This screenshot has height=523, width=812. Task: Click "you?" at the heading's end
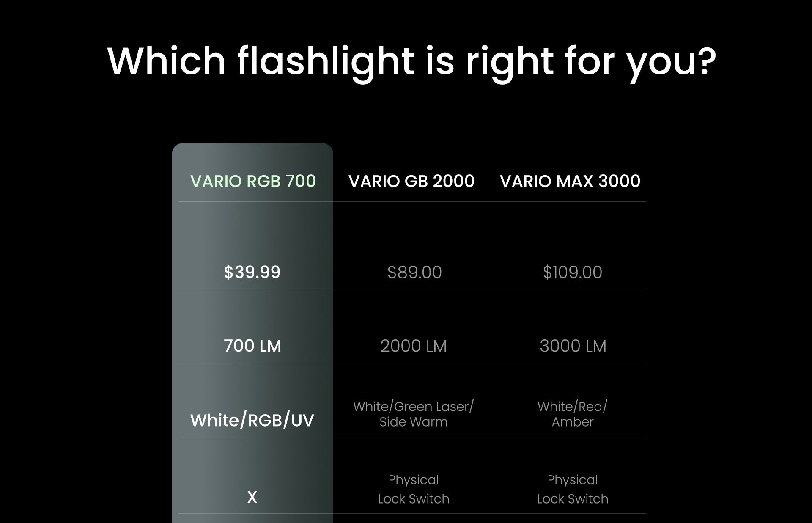tap(671, 61)
